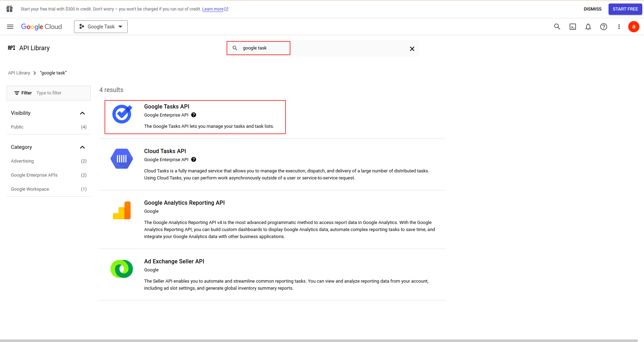Open the main navigation hamburger menu
Viewport: 644px width, 342px height.
[10, 27]
